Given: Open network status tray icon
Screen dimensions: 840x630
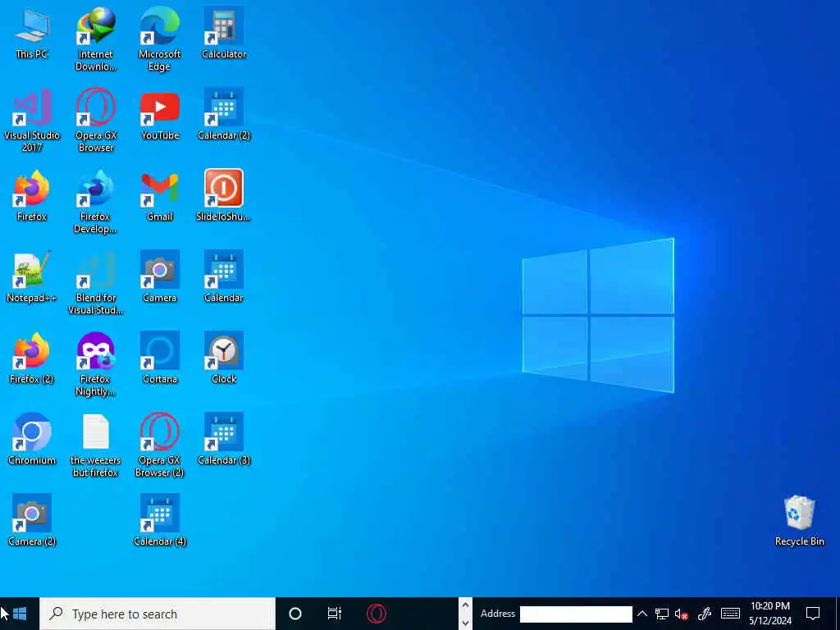Looking at the screenshot, I should point(662,614).
